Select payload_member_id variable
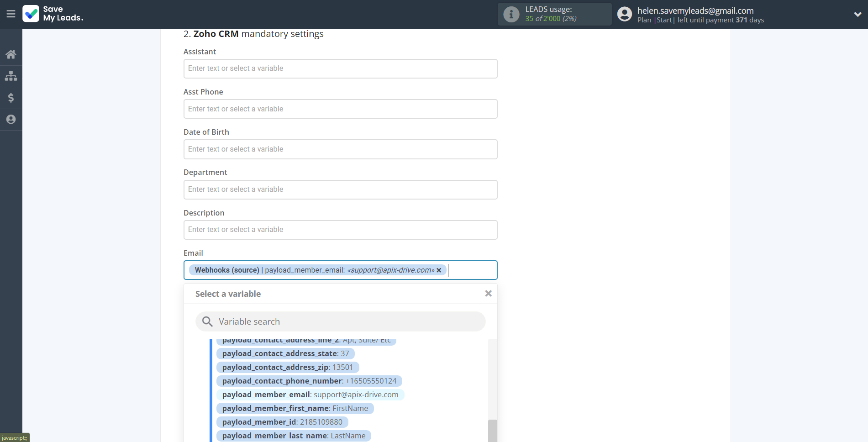 coord(282,422)
